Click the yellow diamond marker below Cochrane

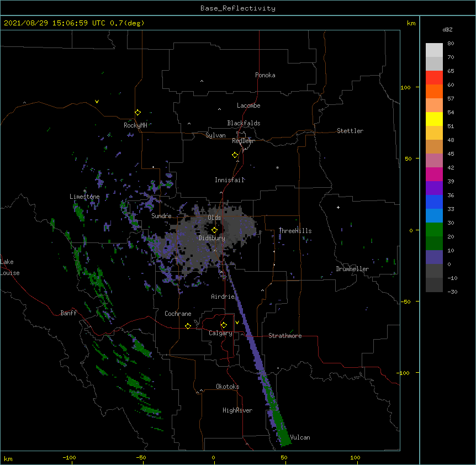188,326
